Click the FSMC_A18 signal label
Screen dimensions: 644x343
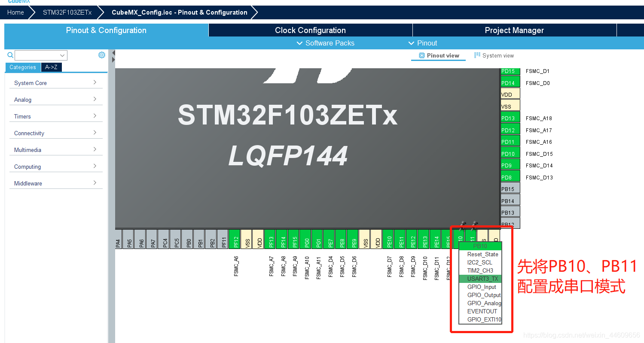539,118
